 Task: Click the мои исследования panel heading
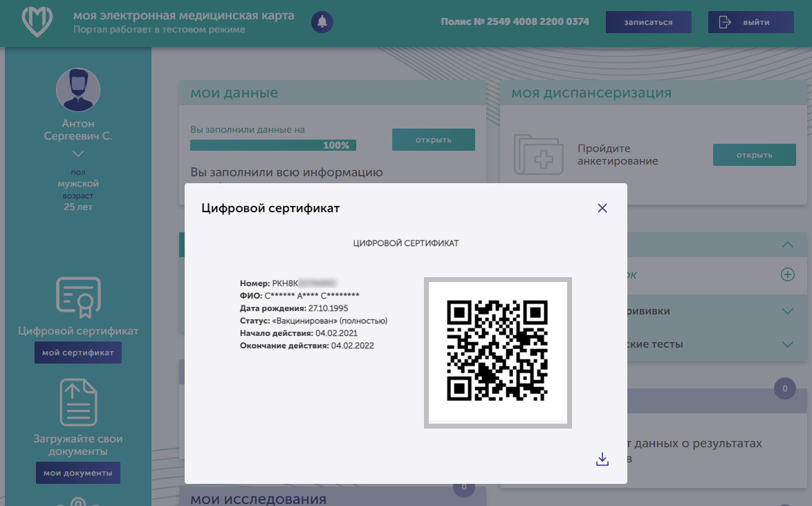click(x=259, y=499)
